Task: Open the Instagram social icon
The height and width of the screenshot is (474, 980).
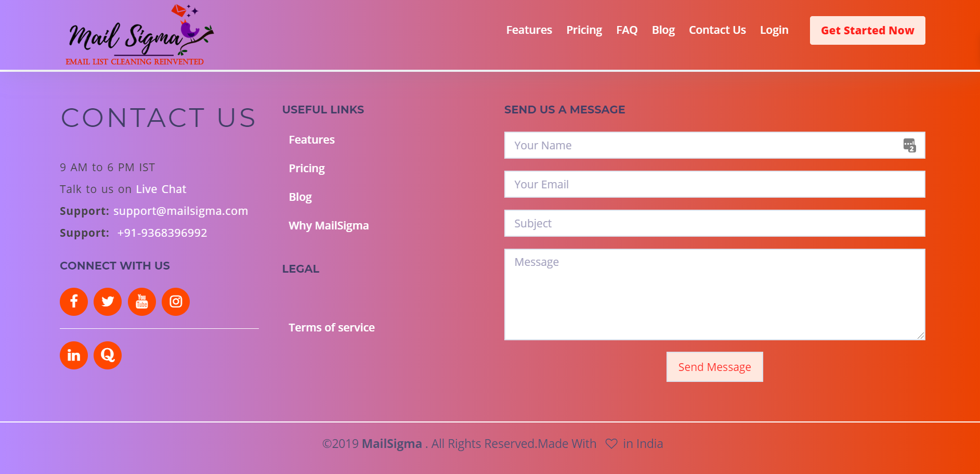Action: (176, 302)
